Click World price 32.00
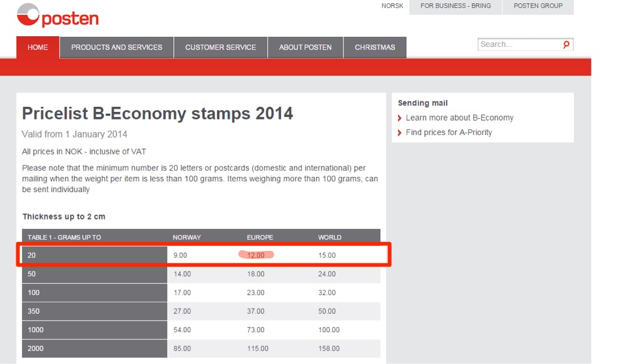 point(327,293)
